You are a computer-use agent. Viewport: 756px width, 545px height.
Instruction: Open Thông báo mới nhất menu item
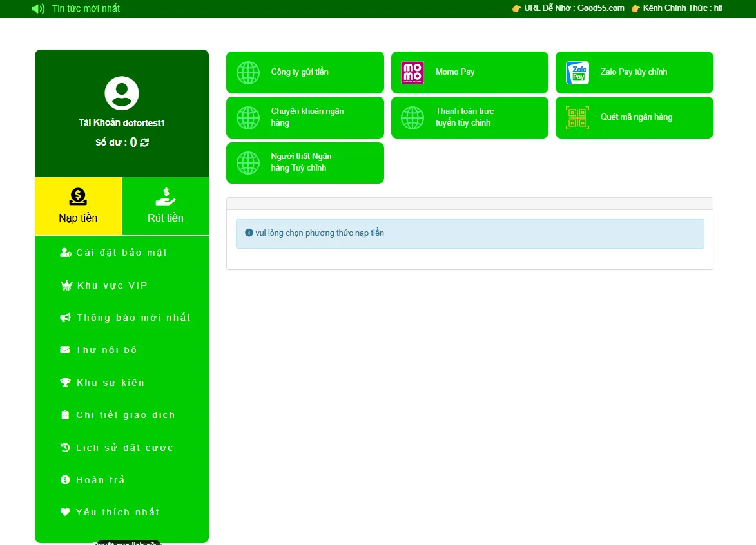point(133,318)
